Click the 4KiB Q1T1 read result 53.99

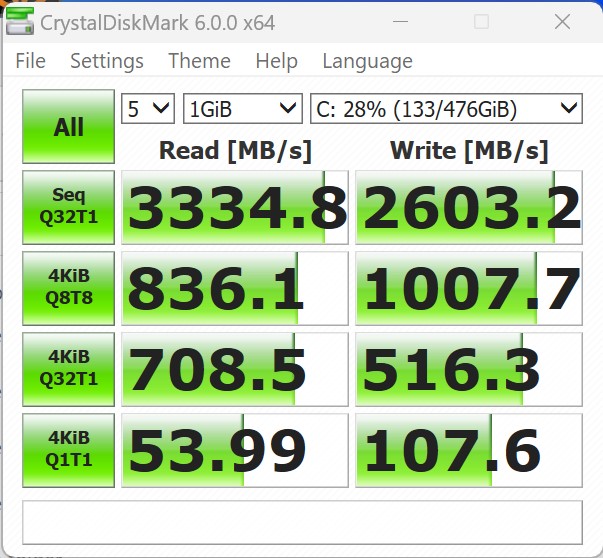pos(235,450)
